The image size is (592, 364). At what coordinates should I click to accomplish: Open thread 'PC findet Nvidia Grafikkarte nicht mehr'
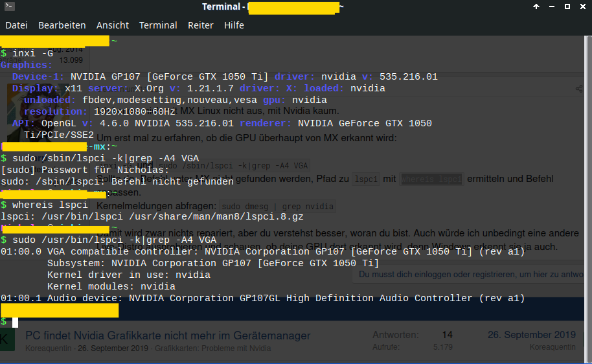[168, 336]
